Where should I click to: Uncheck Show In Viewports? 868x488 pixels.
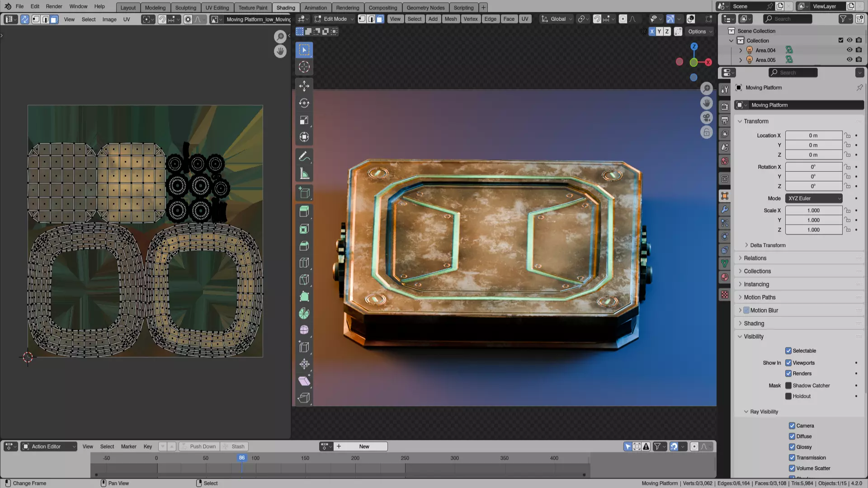788,363
